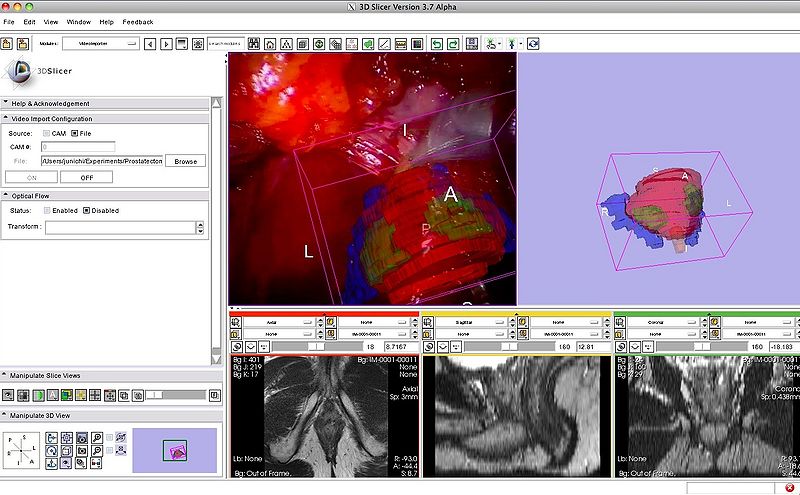The height and width of the screenshot is (495, 800).
Task: Click the module history icon
Action: pos(182,44)
